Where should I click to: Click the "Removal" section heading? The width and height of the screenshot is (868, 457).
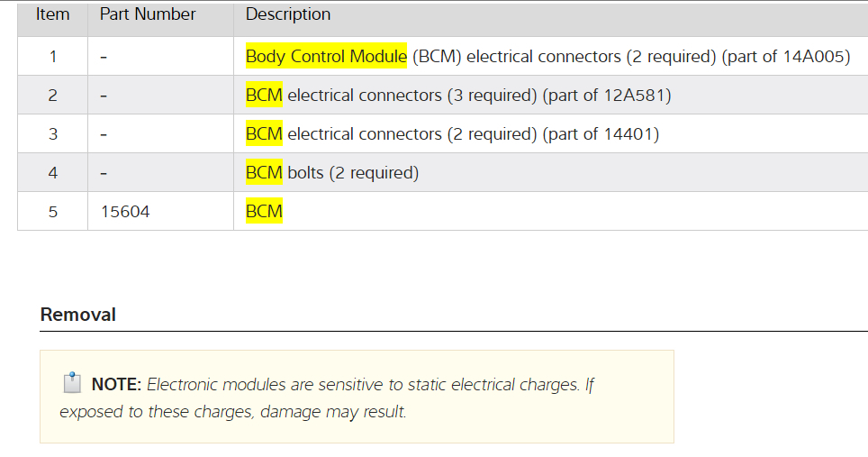[78, 315]
